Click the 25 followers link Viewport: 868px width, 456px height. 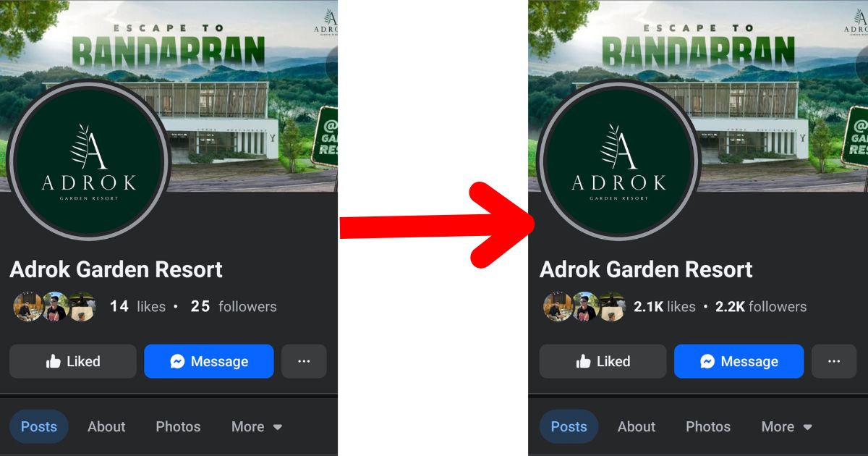click(x=234, y=306)
